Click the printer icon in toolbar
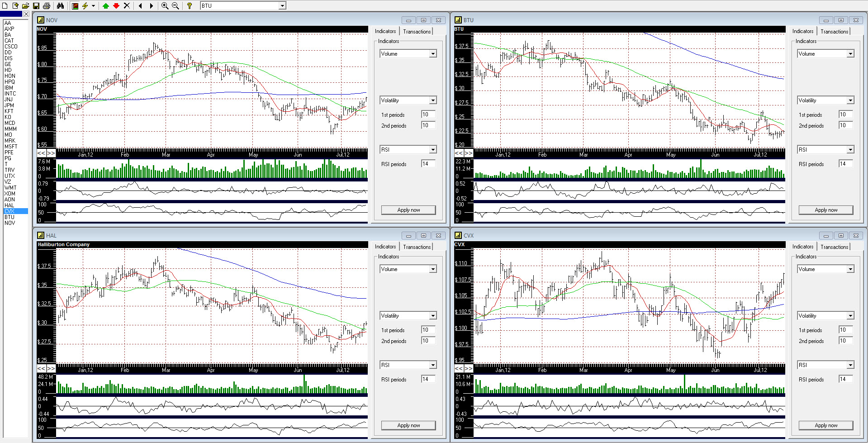Screen dimensions: 868x443 pyautogui.click(x=47, y=6)
